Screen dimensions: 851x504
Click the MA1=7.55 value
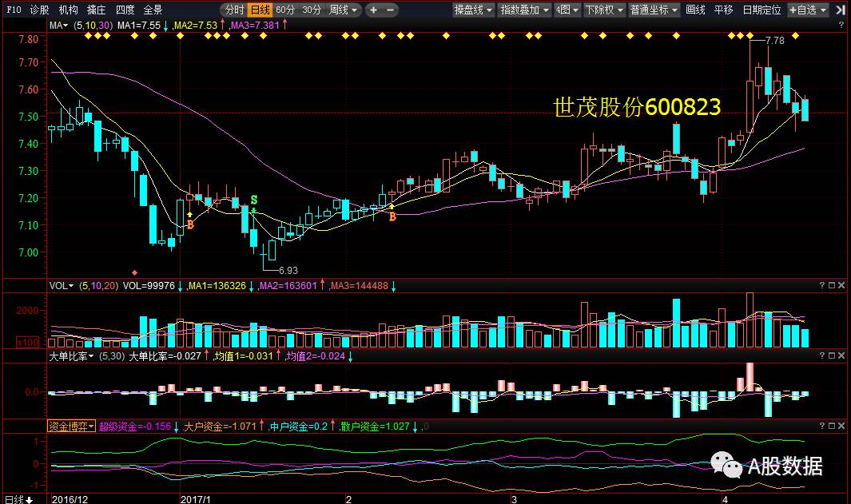coord(139,26)
